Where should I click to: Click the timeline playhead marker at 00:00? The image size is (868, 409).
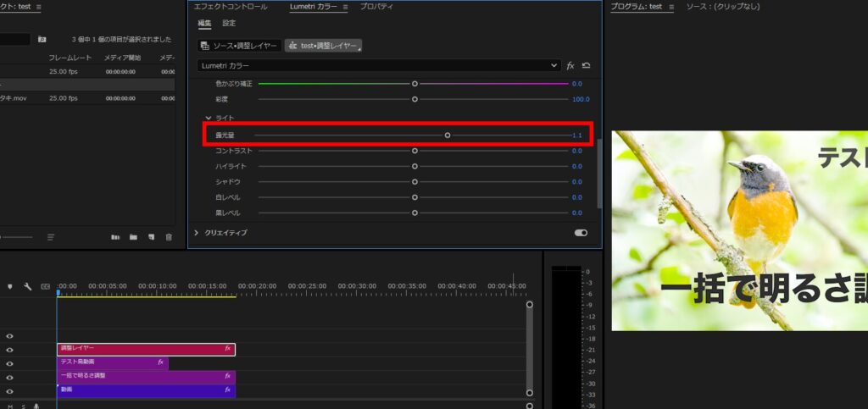point(57,293)
